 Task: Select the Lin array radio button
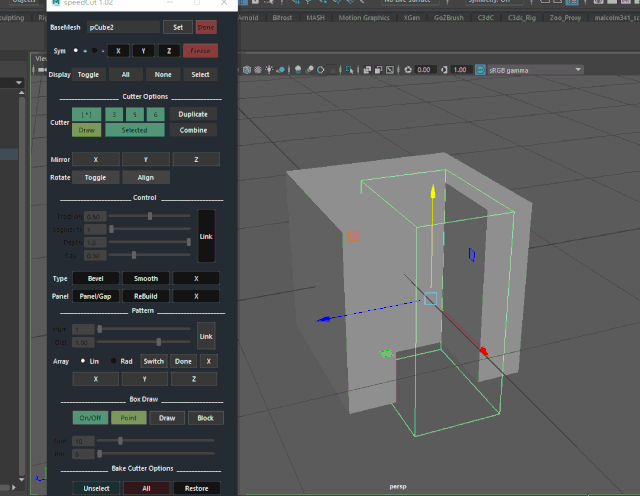pos(83,361)
